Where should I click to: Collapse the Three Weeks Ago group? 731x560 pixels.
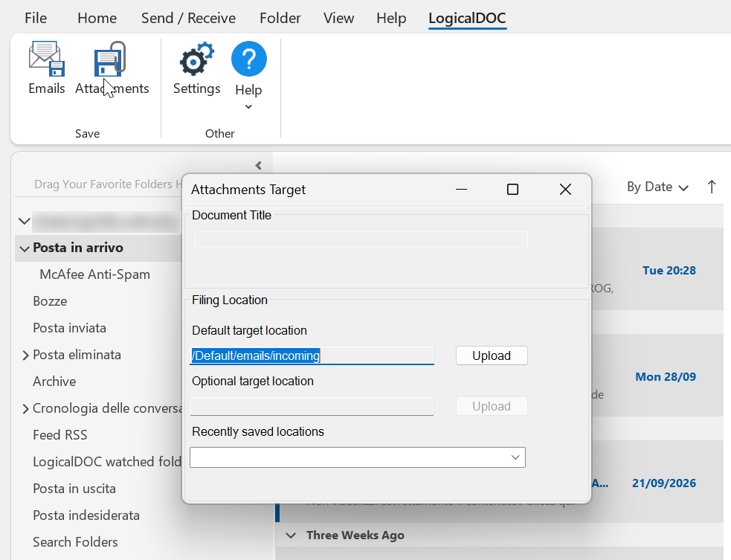(x=291, y=535)
